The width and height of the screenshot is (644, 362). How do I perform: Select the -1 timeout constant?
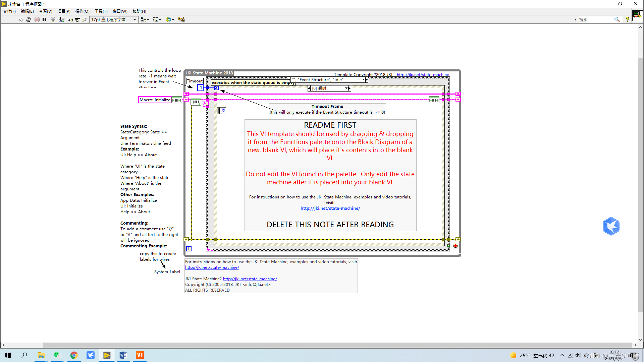[200, 88]
